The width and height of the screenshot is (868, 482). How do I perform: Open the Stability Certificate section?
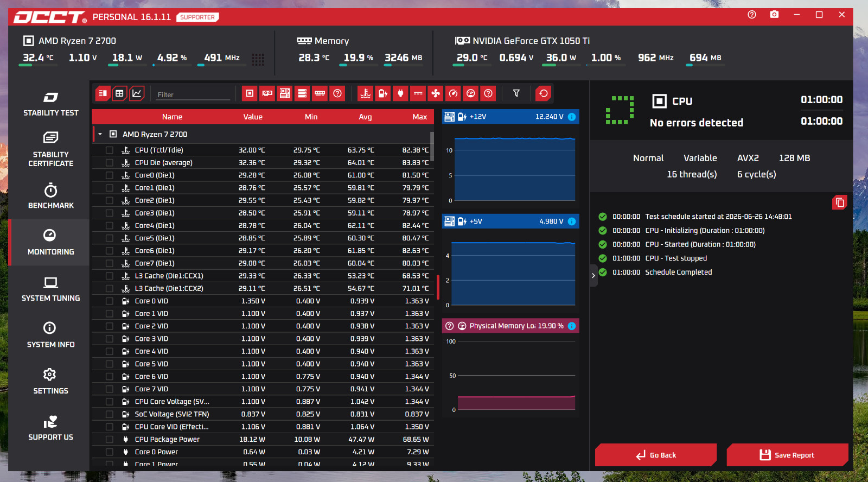point(50,149)
